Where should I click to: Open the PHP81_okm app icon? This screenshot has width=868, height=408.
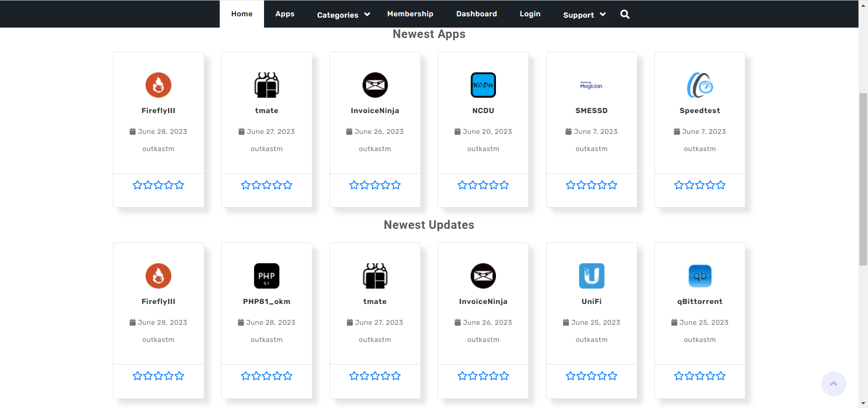pos(267,276)
